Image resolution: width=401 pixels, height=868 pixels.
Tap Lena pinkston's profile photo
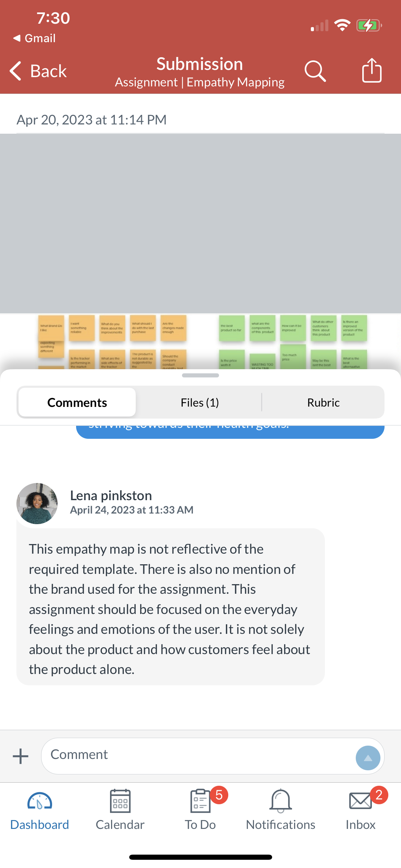37,503
